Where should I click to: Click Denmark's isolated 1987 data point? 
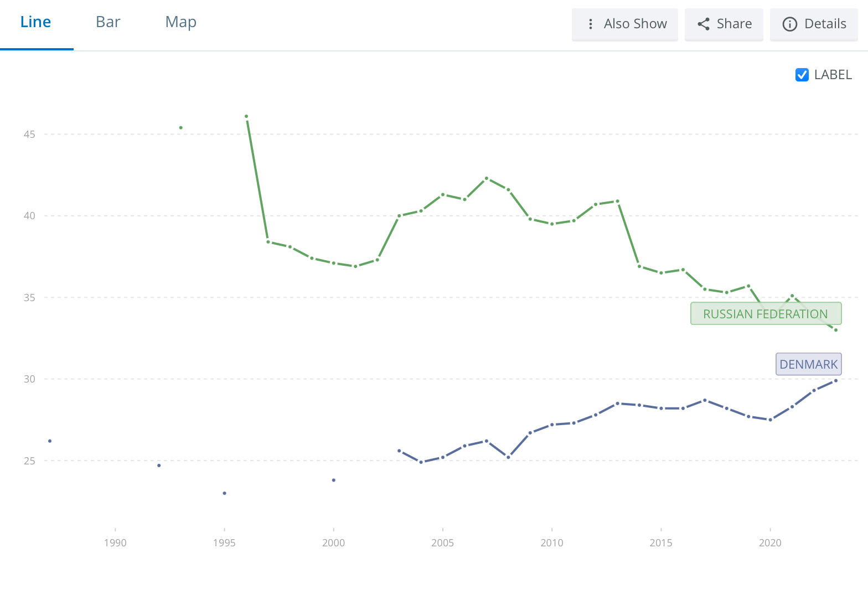(x=50, y=441)
